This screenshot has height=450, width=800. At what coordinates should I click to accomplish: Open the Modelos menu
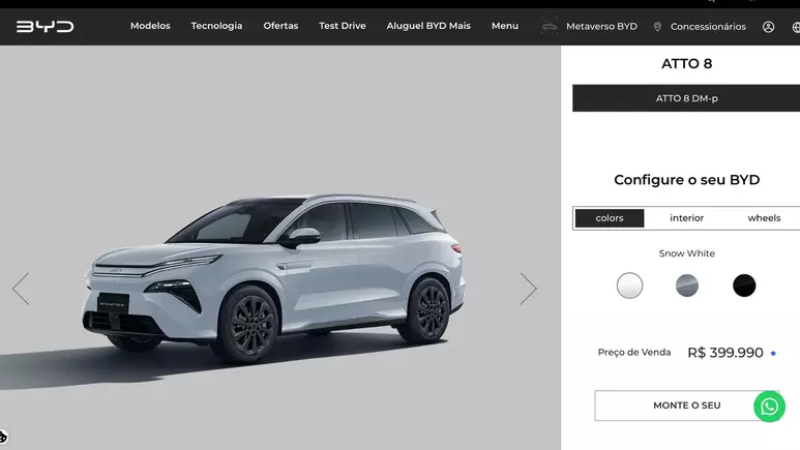pos(150,26)
